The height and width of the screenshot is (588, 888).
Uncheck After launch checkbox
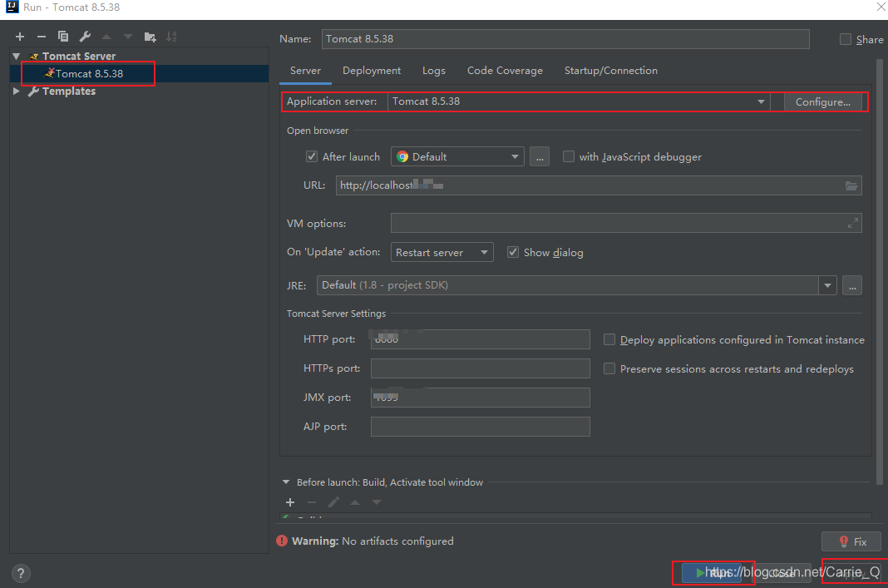pyautogui.click(x=312, y=157)
